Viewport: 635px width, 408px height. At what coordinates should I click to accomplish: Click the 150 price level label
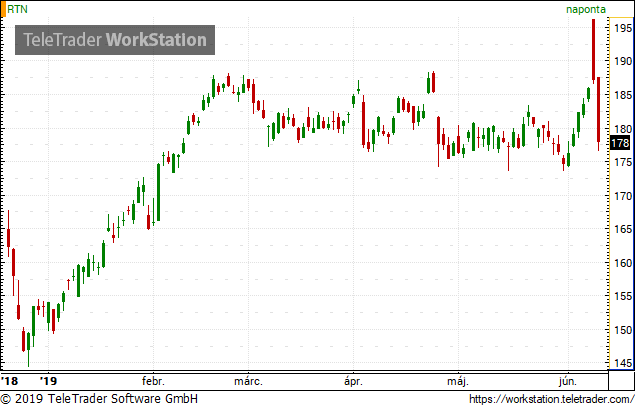[x=623, y=330]
